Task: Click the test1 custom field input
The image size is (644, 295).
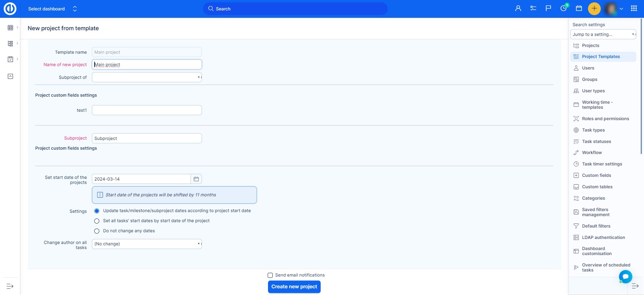Action: 147,110
